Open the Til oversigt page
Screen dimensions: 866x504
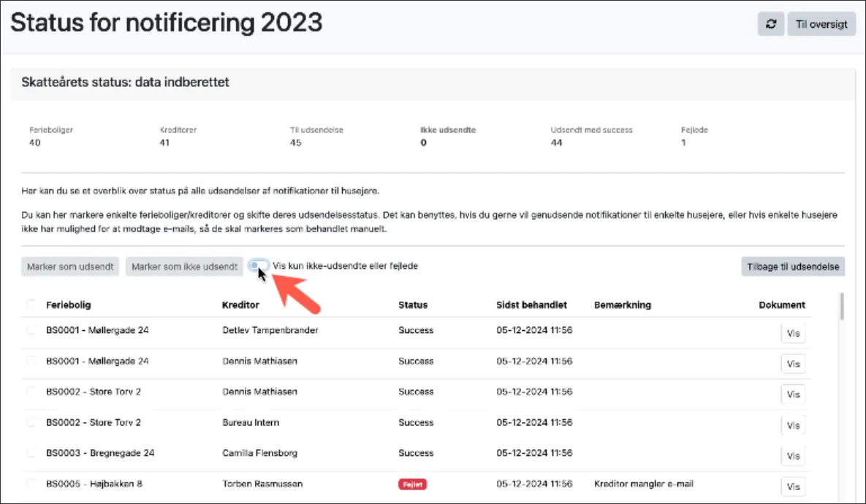821,24
